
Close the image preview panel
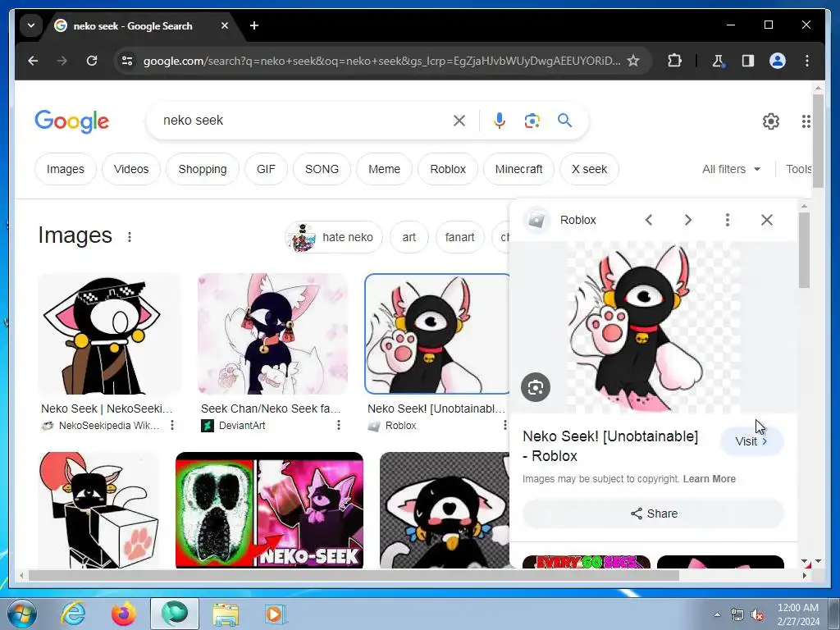point(767,220)
